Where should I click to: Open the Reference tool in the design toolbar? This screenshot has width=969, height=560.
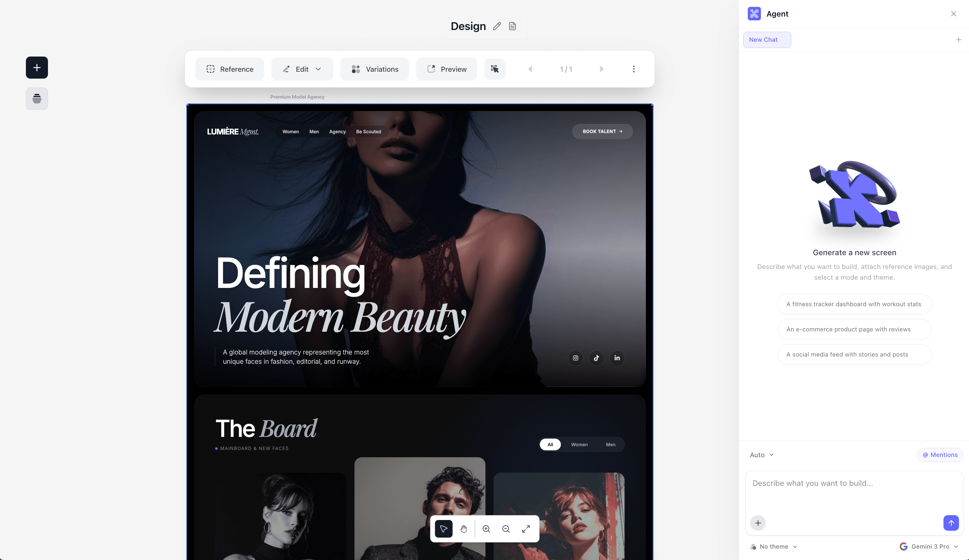coord(229,69)
